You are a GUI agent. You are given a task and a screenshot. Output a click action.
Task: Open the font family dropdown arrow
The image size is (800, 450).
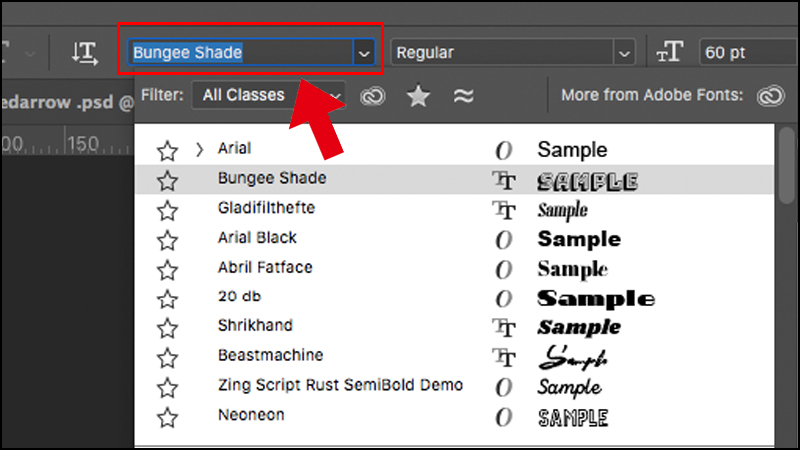[363, 53]
